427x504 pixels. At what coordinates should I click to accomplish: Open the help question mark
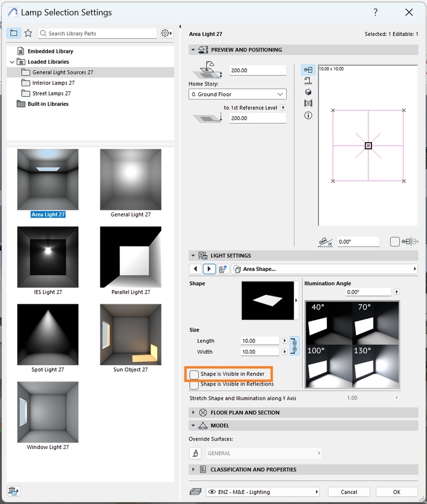[x=375, y=12]
